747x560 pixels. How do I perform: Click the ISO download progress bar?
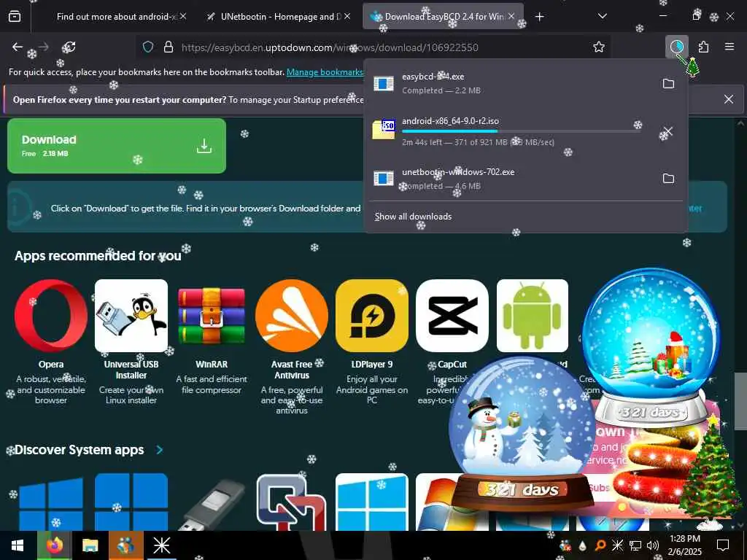(x=521, y=131)
